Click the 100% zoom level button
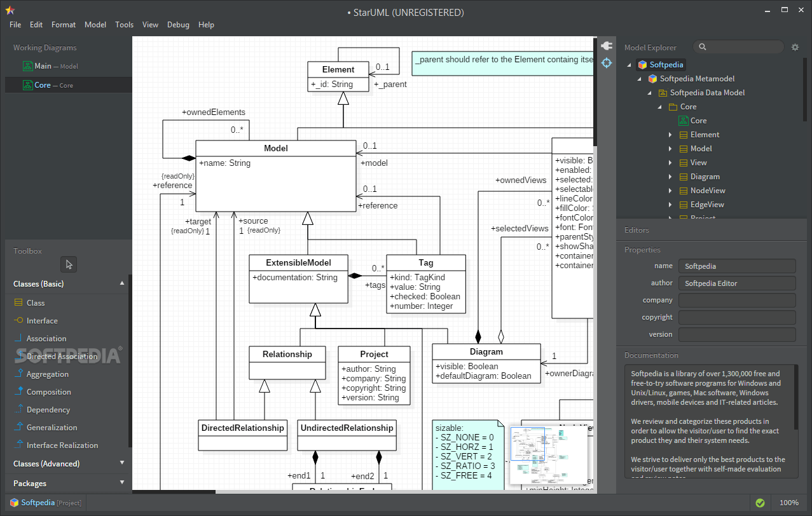Viewport: 812px width, 516px height. click(788, 503)
